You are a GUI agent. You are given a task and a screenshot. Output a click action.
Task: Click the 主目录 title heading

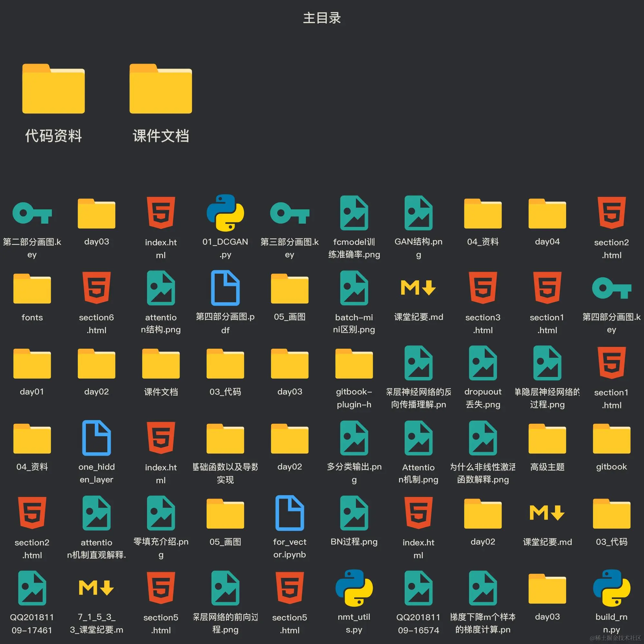(322, 18)
